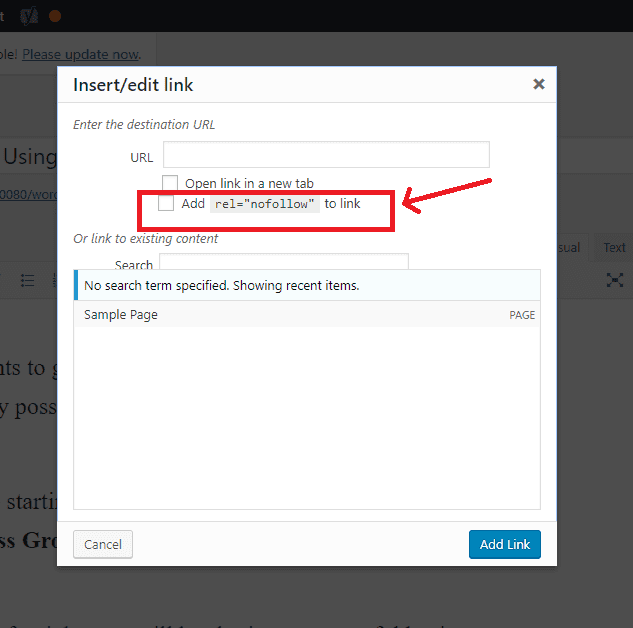Click the Add Link button
Image resolution: width=633 pixels, height=628 pixels.
coord(505,544)
